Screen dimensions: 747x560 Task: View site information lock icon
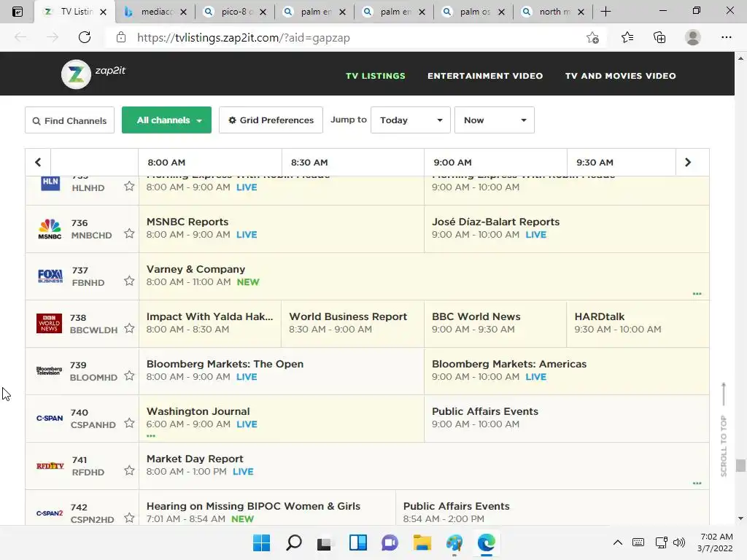click(x=121, y=37)
